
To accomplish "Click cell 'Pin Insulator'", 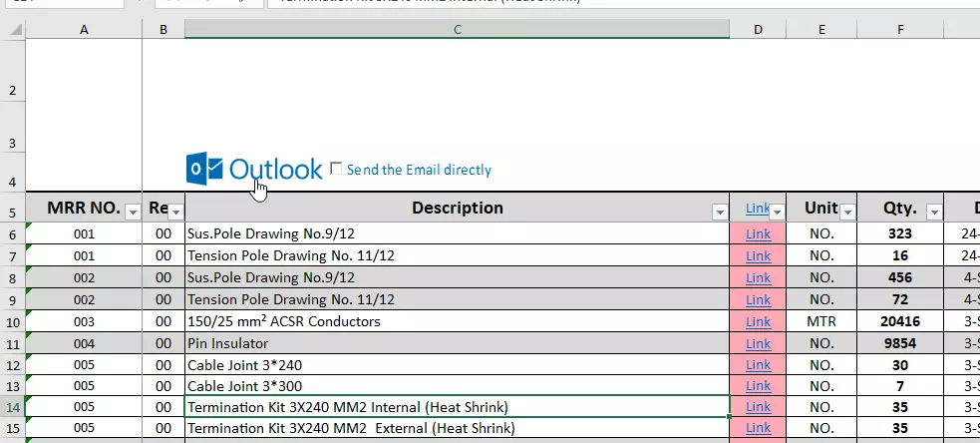I will (x=457, y=343).
